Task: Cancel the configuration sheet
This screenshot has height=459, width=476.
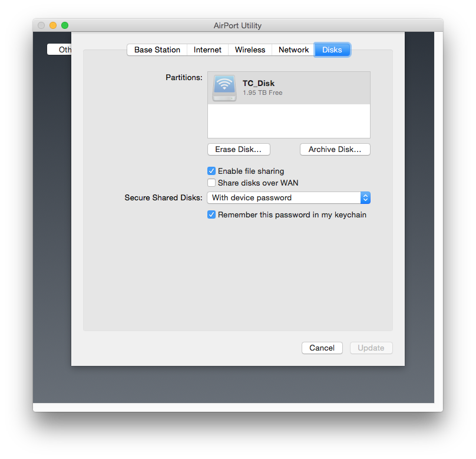Action: pos(322,348)
